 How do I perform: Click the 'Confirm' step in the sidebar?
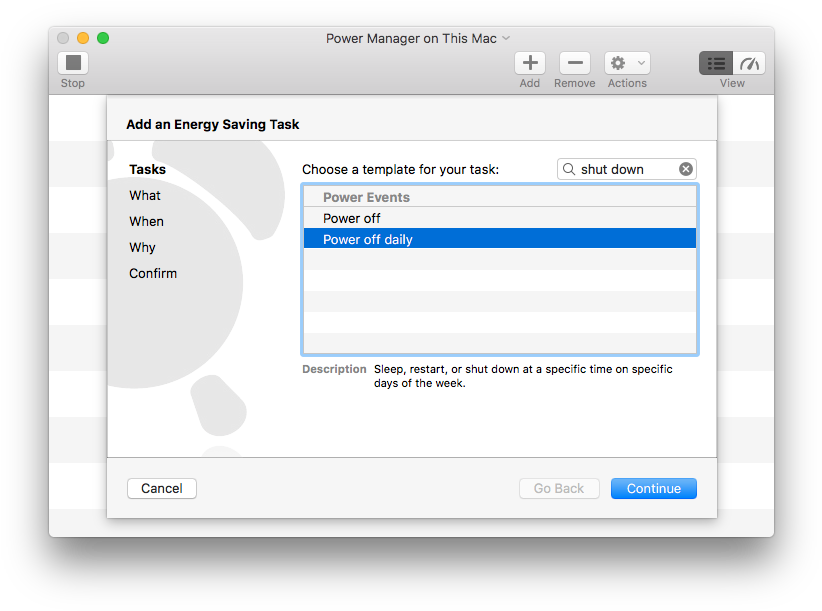(x=153, y=273)
